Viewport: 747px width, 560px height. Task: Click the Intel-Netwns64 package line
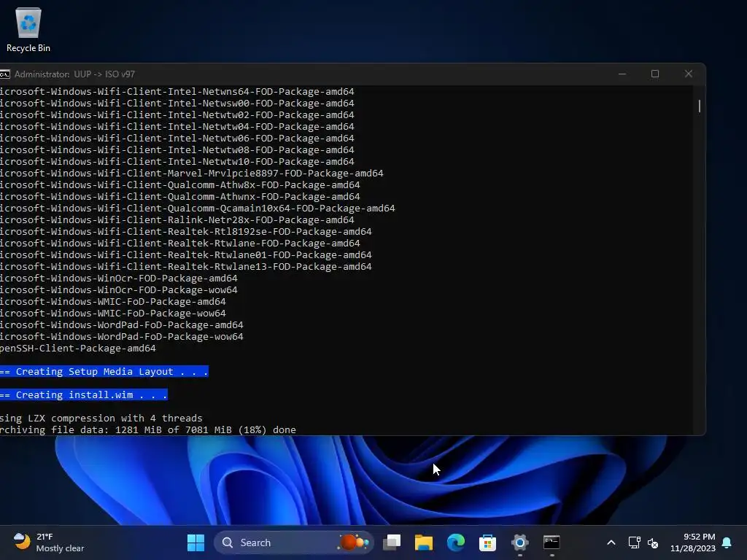pyautogui.click(x=177, y=91)
